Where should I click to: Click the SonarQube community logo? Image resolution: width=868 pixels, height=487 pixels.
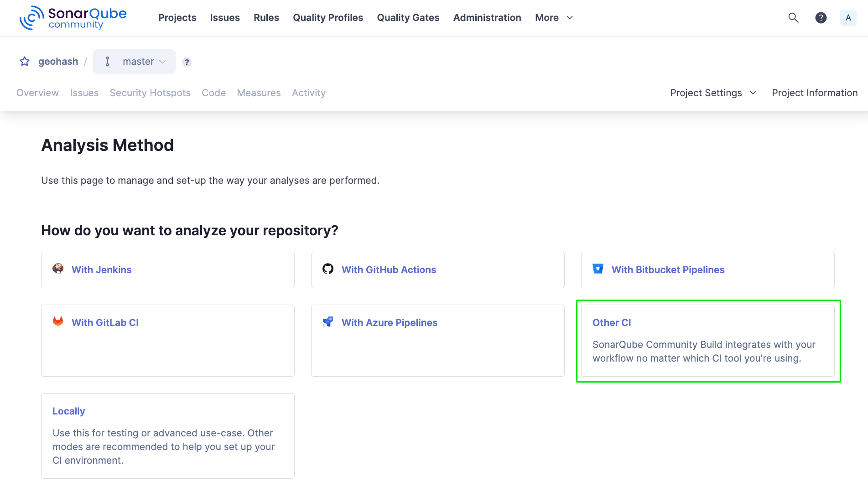coord(73,18)
